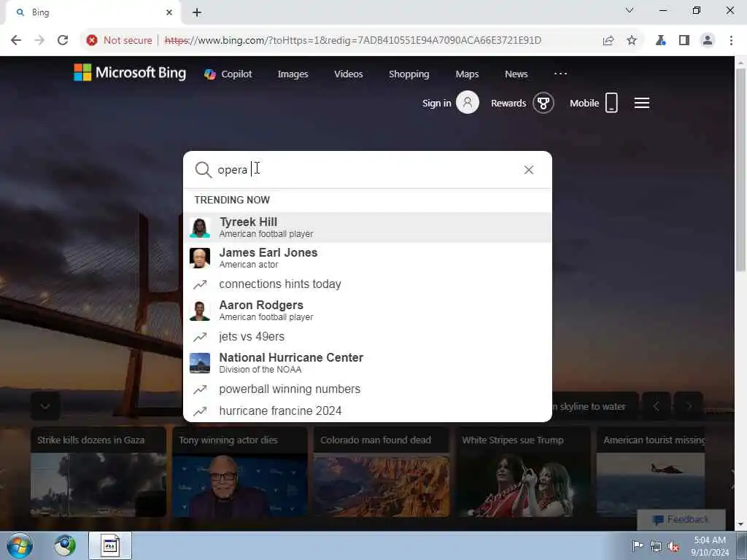The height and width of the screenshot is (560, 747).
Task: Switch to Images search
Action: (293, 74)
